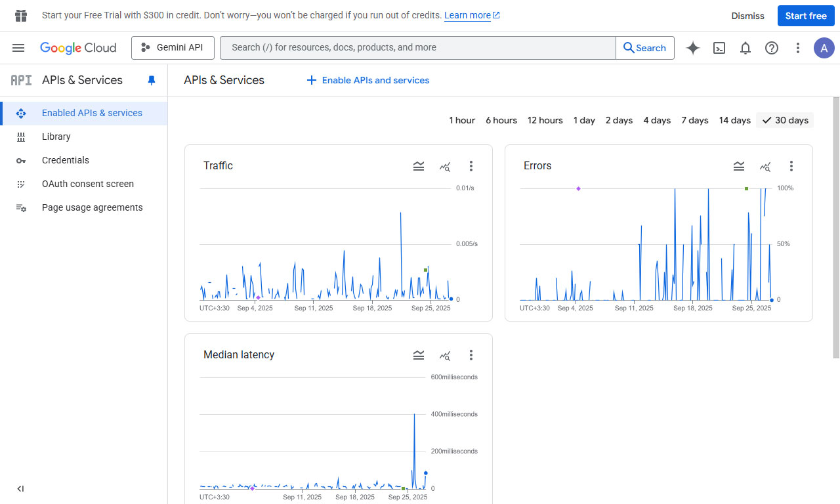Open the help question mark icon

tap(772, 48)
